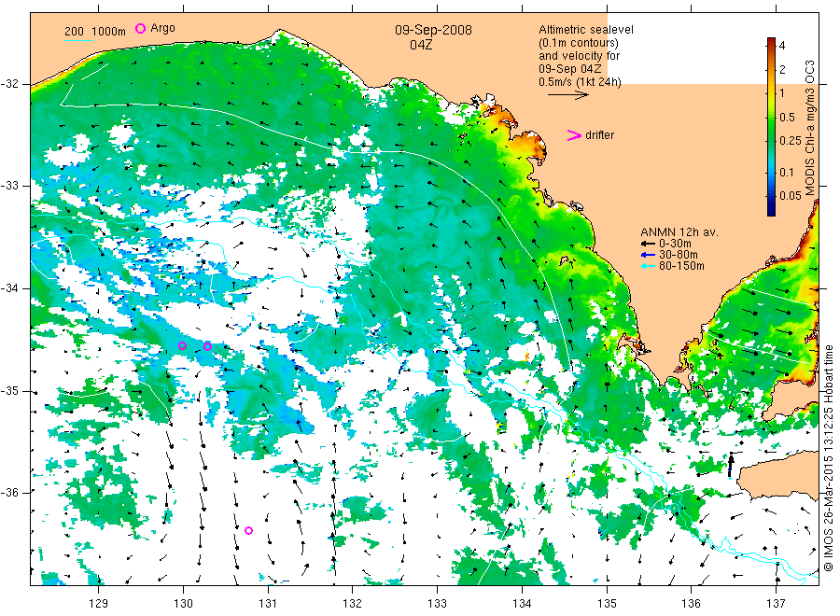Screen dimensions: 840x616
Task: Click the colorbar tick label '0.25'
Action: click(x=791, y=141)
